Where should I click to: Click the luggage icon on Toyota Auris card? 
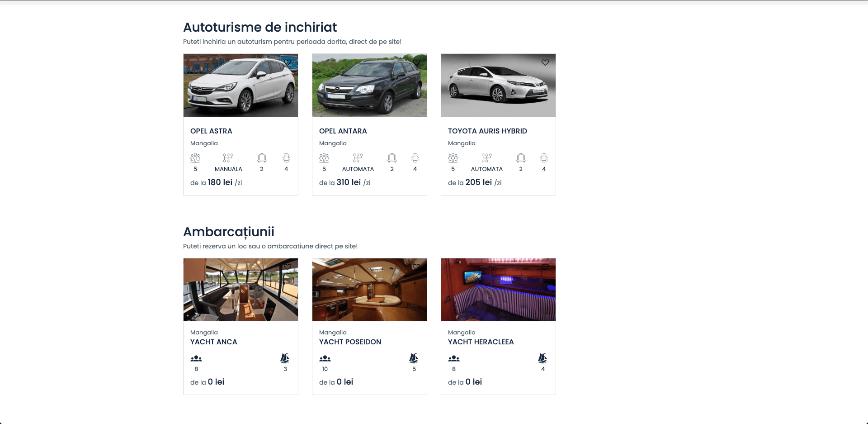pyautogui.click(x=521, y=158)
